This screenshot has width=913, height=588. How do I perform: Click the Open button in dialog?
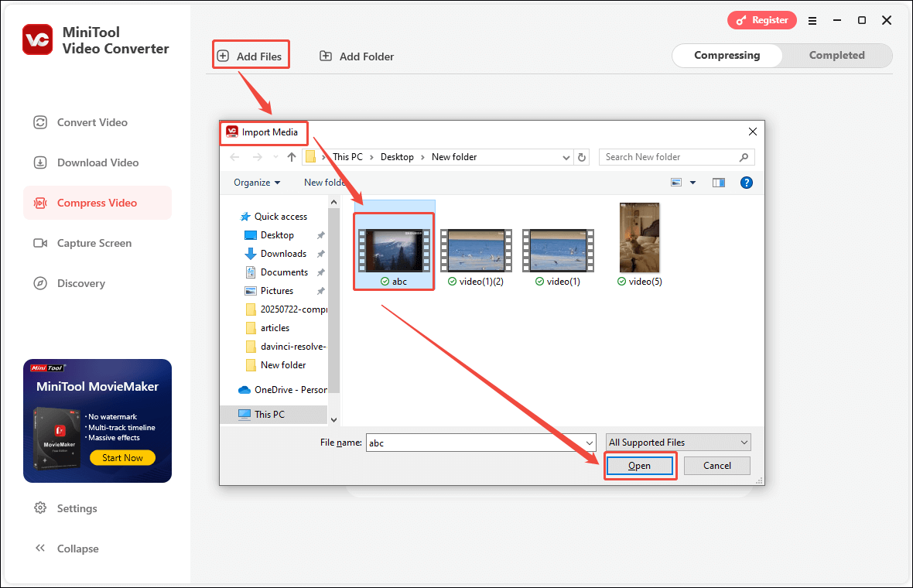[639, 466]
